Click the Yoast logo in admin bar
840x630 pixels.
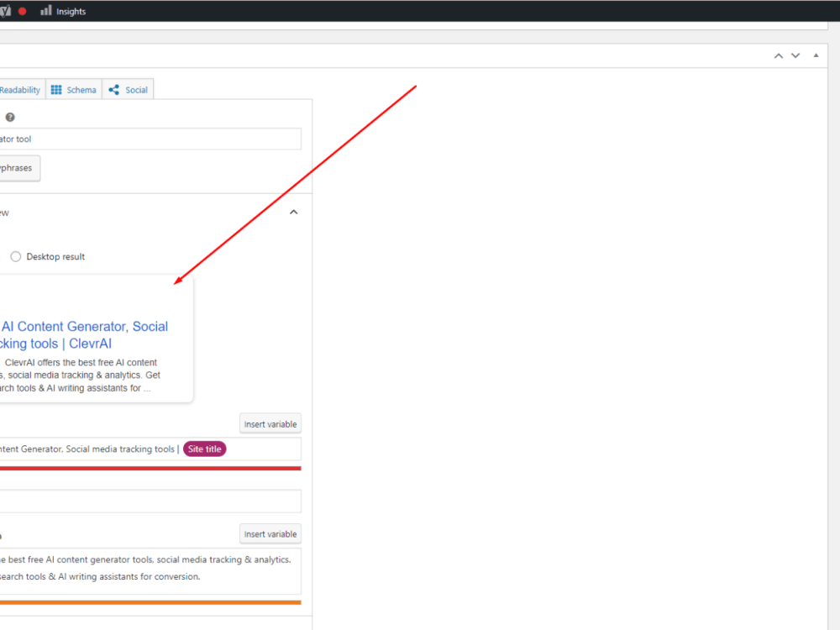(x=5, y=11)
